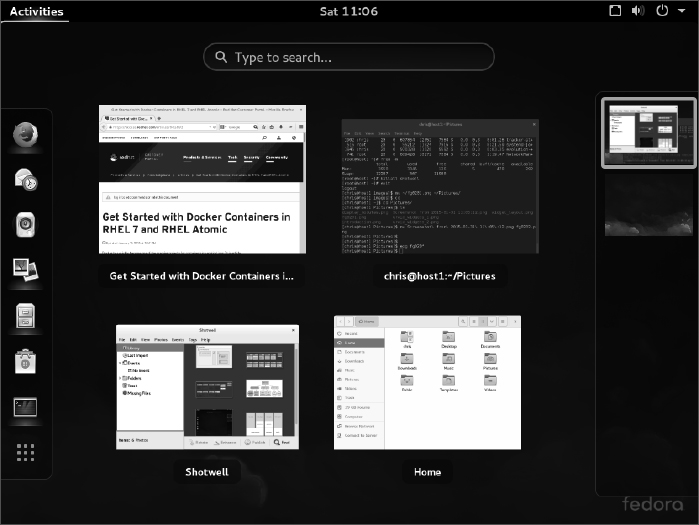699x525 pixels.
Task: Open Edit menu in Shotwell window
Action: pyautogui.click(x=133, y=340)
